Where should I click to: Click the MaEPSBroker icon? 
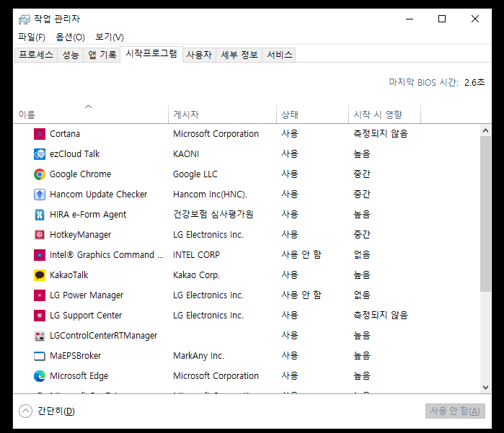click(x=40, y=356)
